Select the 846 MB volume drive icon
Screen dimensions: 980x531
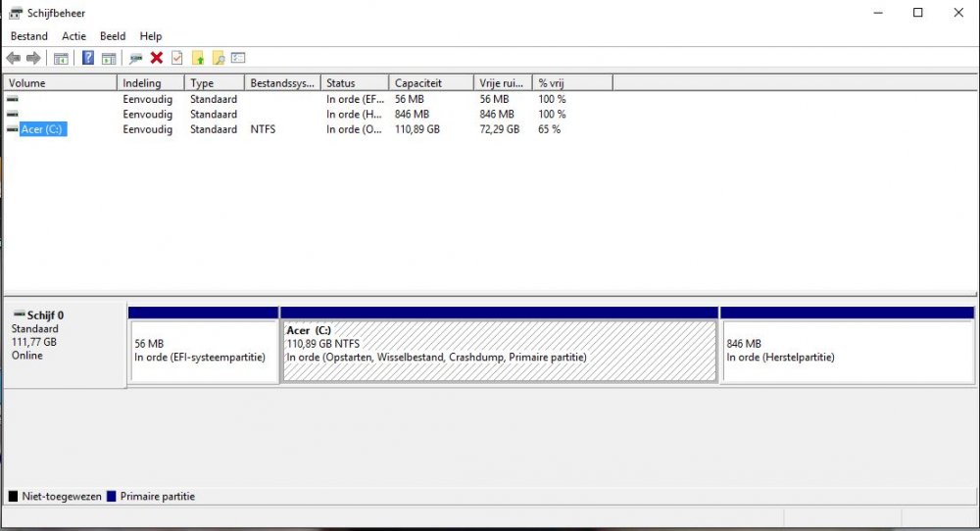(x=12, y=114)
